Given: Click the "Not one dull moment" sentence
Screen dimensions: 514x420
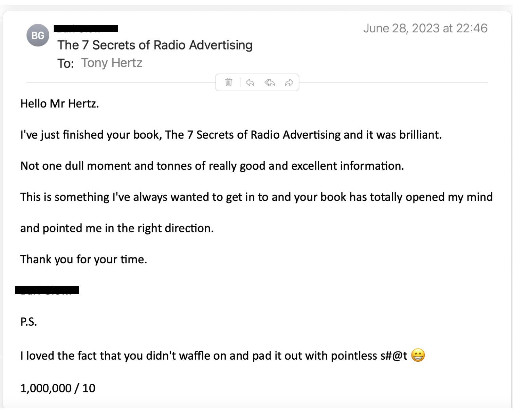Looking at the screenshot, I should 212,166.
